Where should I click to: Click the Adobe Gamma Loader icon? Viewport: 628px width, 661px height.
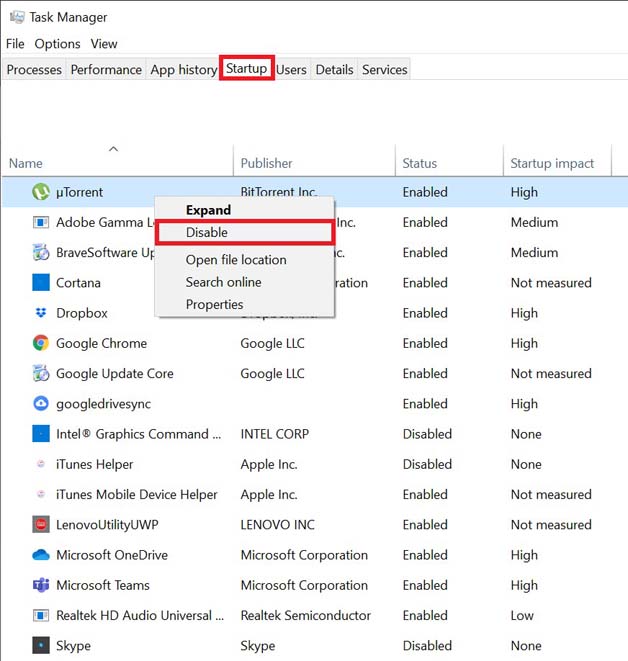41,222
